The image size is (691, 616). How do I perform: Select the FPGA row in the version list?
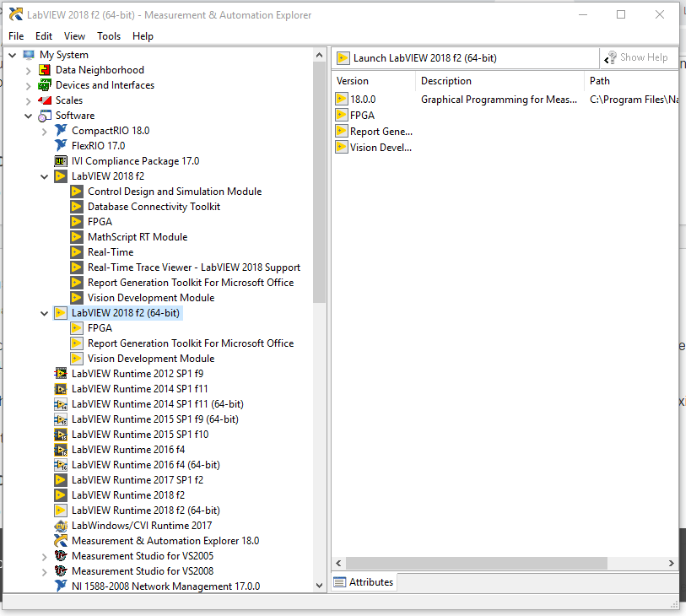(362, 116)
